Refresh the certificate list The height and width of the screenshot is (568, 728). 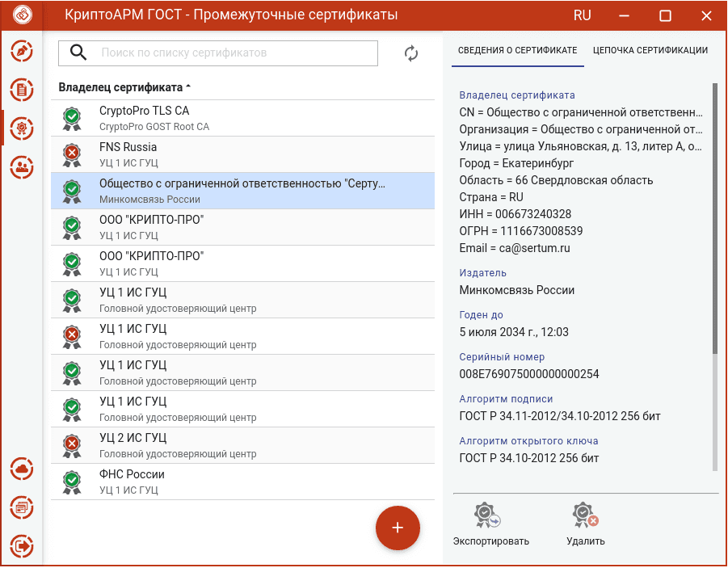(x=411, y=53)
